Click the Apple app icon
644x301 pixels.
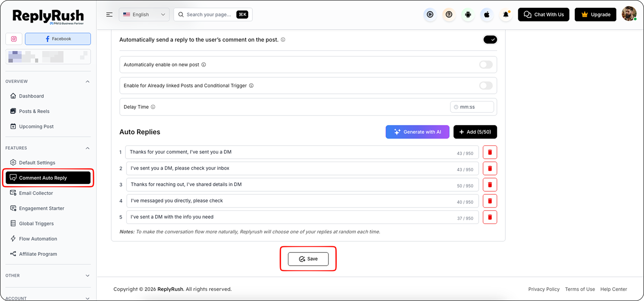487,15
